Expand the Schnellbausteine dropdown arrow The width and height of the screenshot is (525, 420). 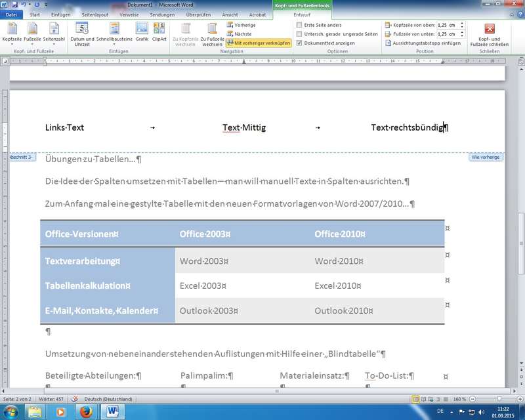(x=114, y=44)
